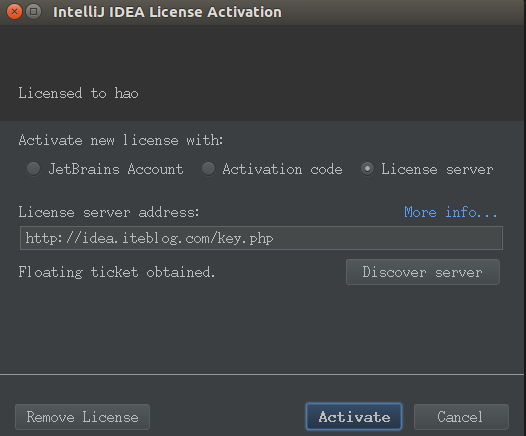The width and height of the screenshot is (526, 436).
Task: Click the 'Licensed to hao' text
Action: pos(78,93)
